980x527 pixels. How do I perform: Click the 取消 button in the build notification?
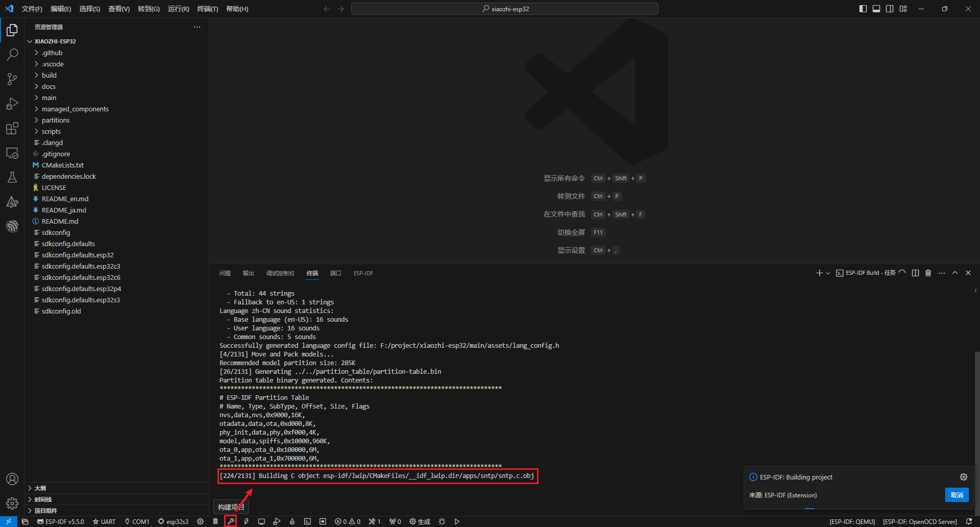pos(957,495)
